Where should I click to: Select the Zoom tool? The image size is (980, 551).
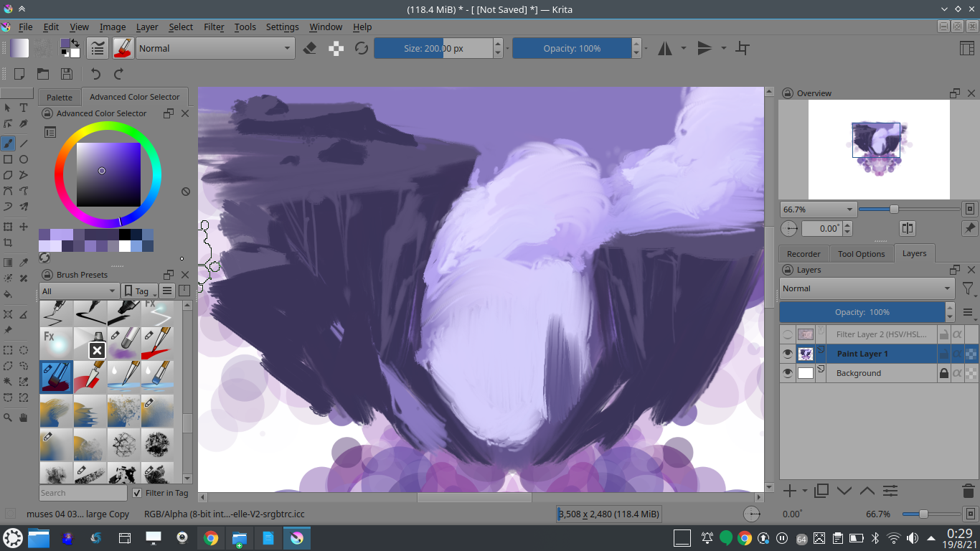tap(9, 417)
